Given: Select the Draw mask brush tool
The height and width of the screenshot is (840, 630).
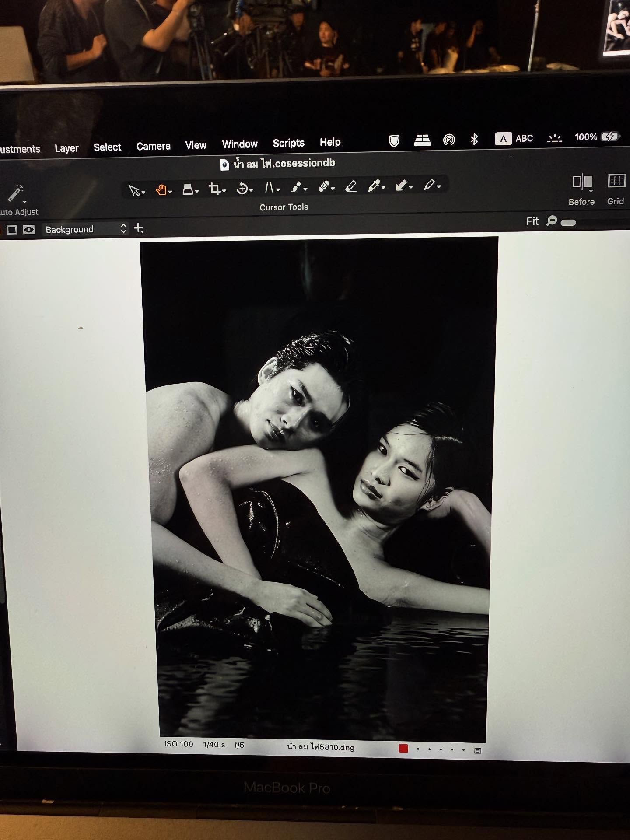Looking at the screenshot, I should coord(297,187).
